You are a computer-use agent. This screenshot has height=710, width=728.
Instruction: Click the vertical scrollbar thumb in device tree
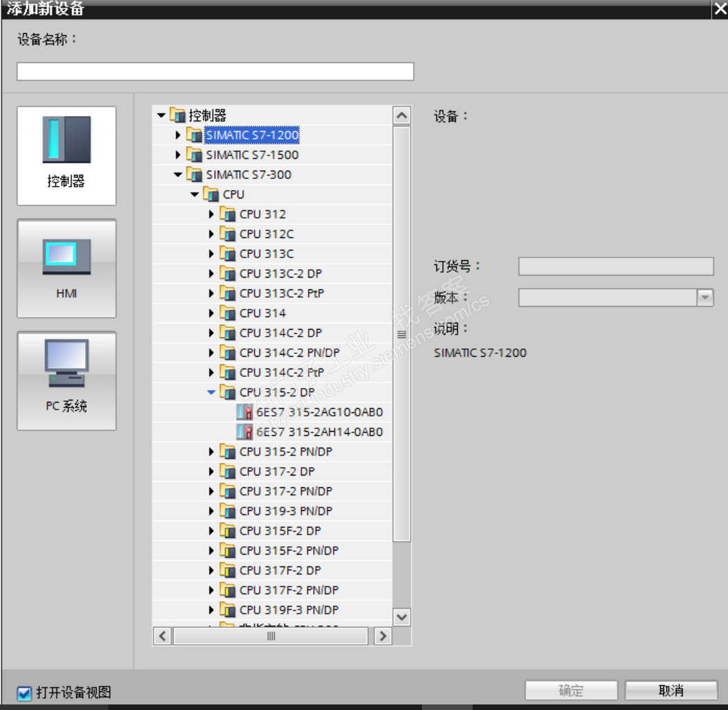[402, 335]
